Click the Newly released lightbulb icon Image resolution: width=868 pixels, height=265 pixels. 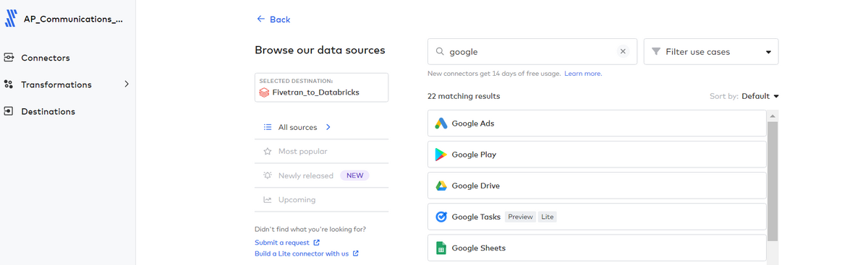pyautogui.click(x=268, y=175)
